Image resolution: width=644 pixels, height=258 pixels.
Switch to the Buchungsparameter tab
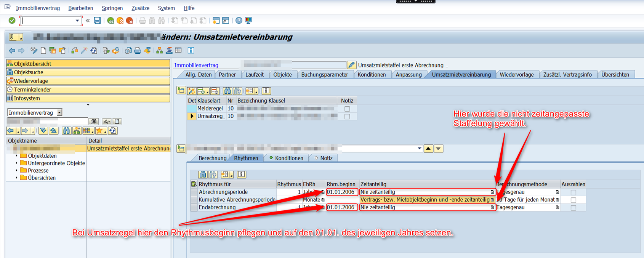point(325,75)
